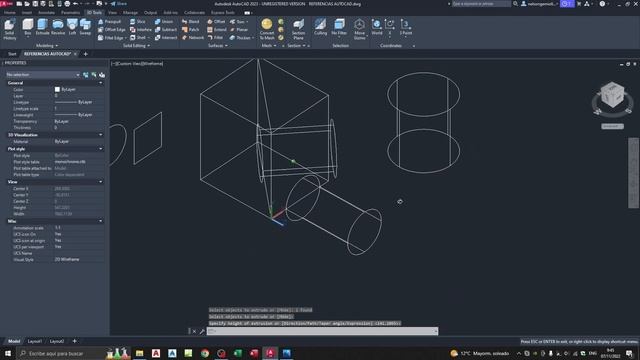The width and height of the screenshot is (640, 360).
Task: Click the Move Gizmo button
Action: pyautogui.click(x=359, y=29)
